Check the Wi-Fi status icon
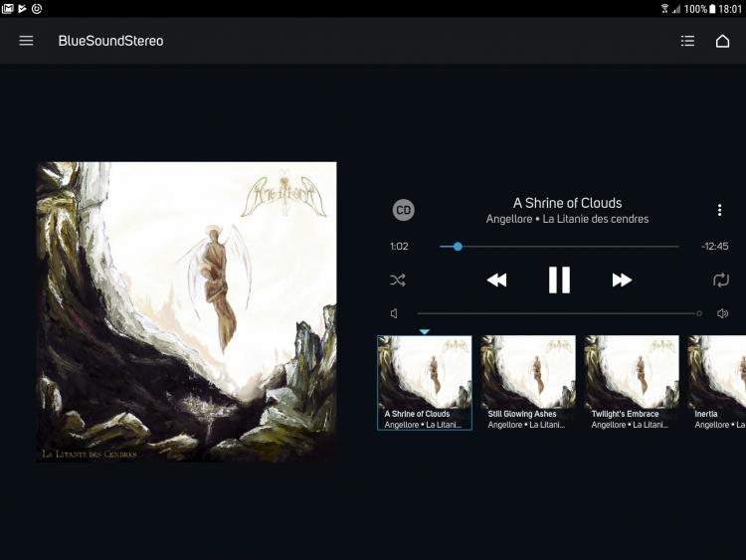The width and height of the screenshot is (746, 560). 664,9
